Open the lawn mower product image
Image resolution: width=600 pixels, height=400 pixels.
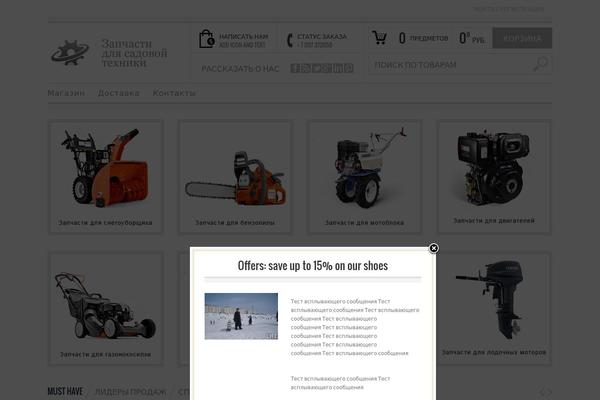point(105,305)
